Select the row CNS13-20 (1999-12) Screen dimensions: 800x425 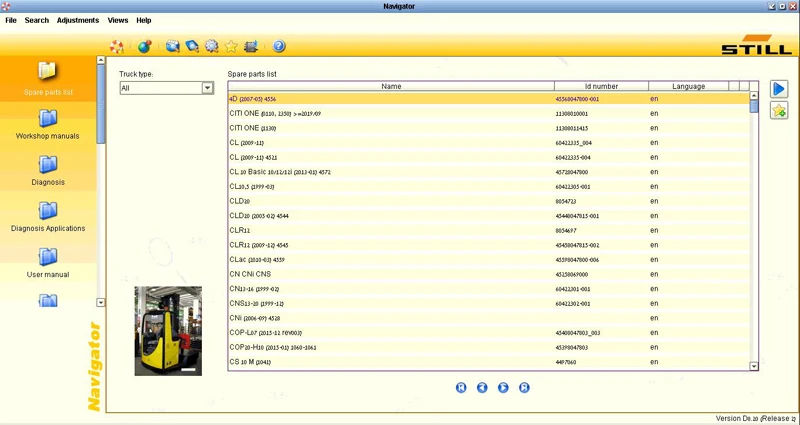tap(489, 304)
